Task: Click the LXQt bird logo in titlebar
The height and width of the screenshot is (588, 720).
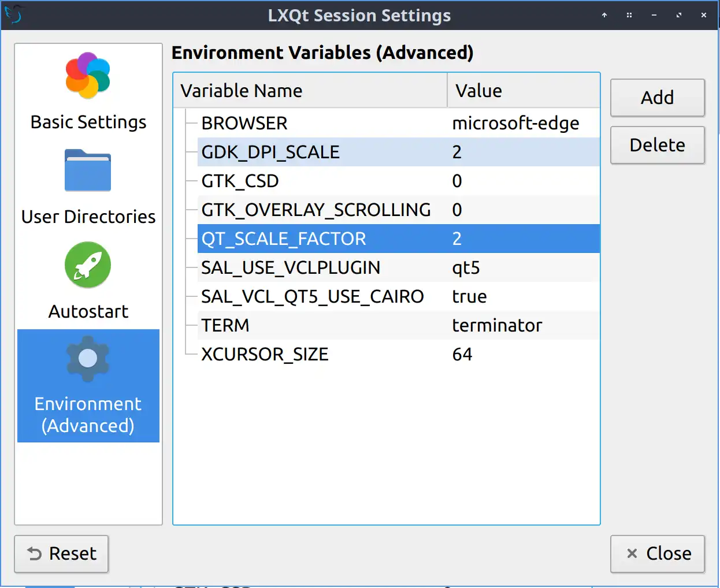Action: pyautogui.click(x=16, y=15)
